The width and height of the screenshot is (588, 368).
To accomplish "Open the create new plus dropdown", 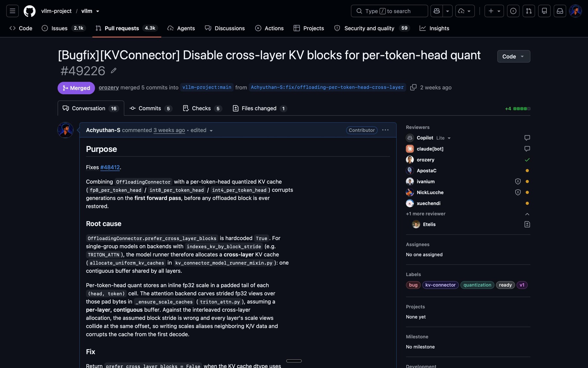I will pos(494,11).
